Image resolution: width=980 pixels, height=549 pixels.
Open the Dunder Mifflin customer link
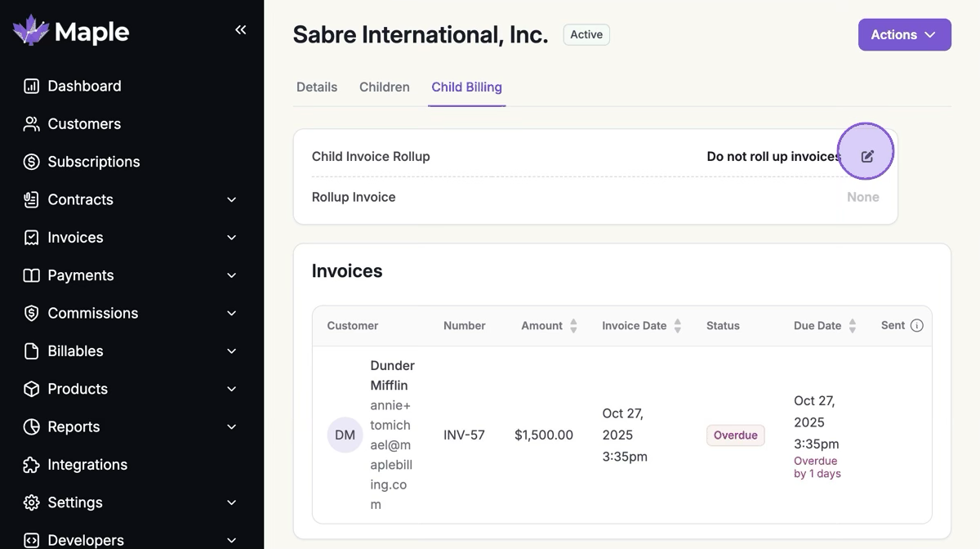[392, 375]
